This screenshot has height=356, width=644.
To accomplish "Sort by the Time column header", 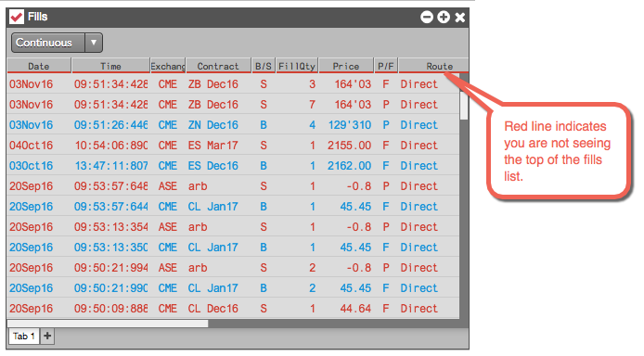I will pyautogui.click(x=111, y=66).
